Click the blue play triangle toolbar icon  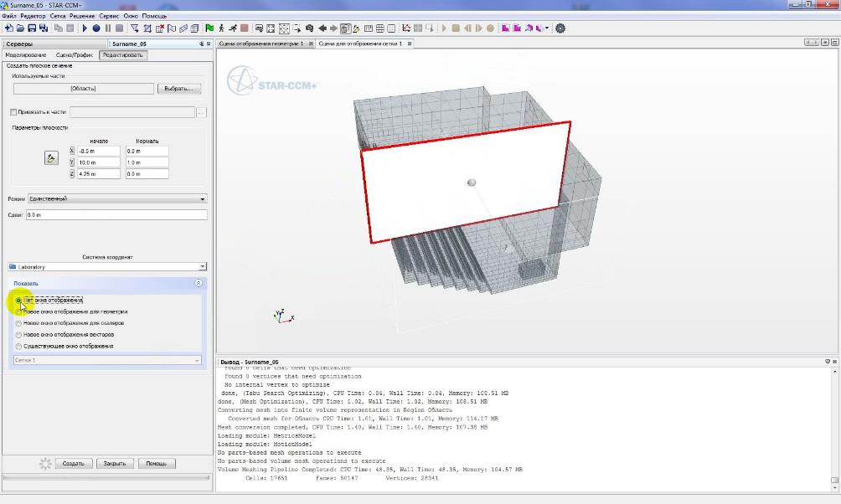click(85, 28)
